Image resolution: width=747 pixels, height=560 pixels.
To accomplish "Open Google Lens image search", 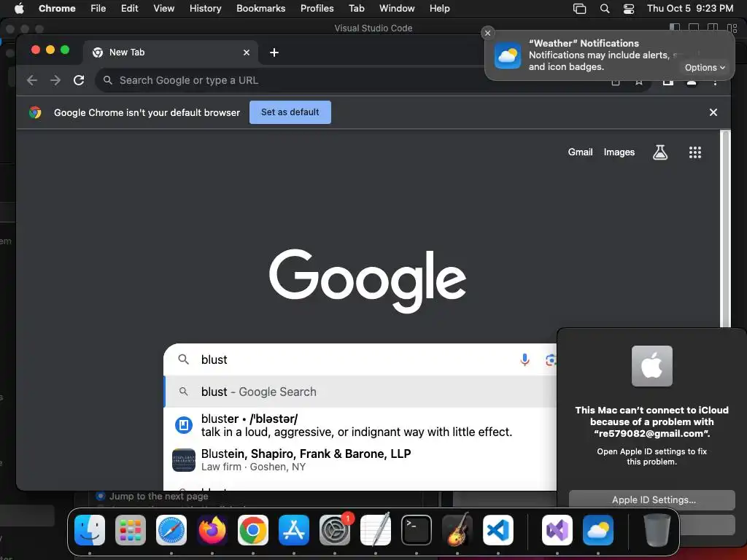I will click(x=551, y=360).
